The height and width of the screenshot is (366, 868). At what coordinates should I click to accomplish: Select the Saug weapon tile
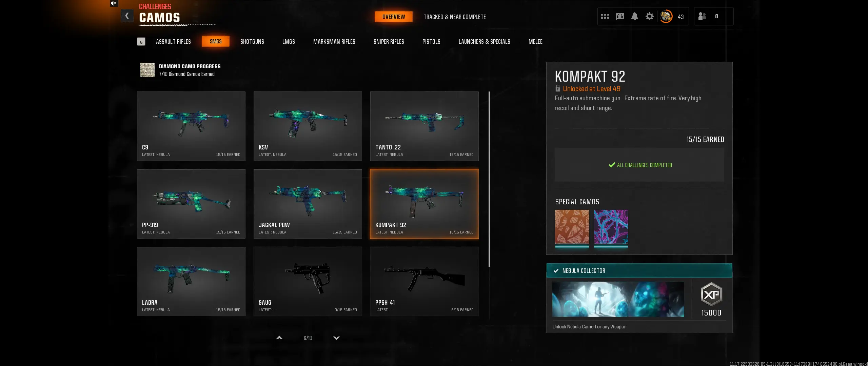pos(308,281)
